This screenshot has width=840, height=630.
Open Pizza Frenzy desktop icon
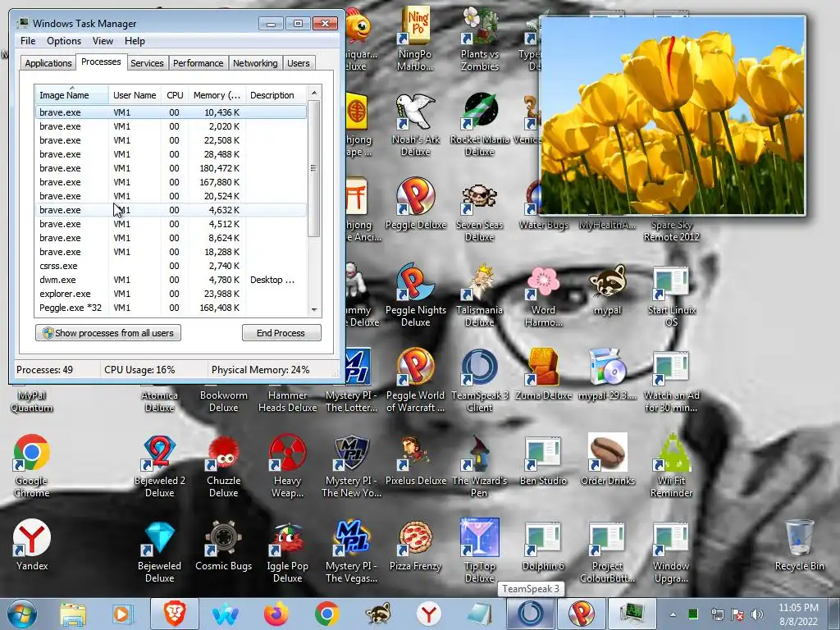point(416,545)
